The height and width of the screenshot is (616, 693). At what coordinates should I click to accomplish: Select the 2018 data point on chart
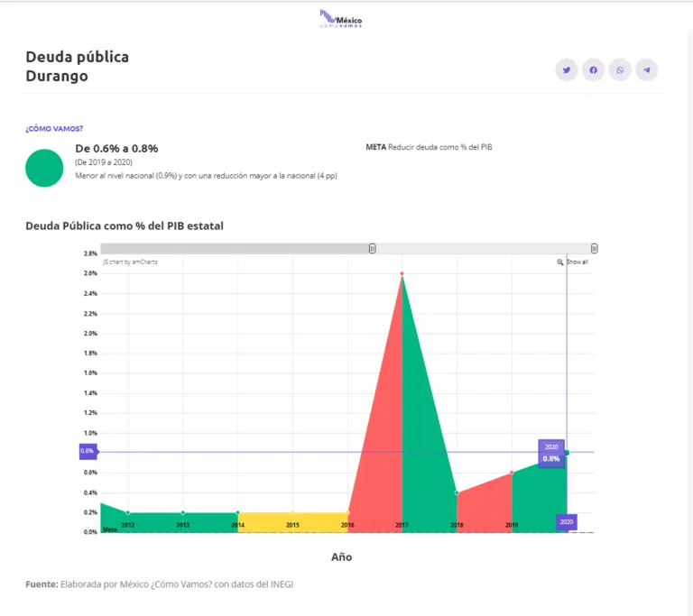[x=457, y=492]
